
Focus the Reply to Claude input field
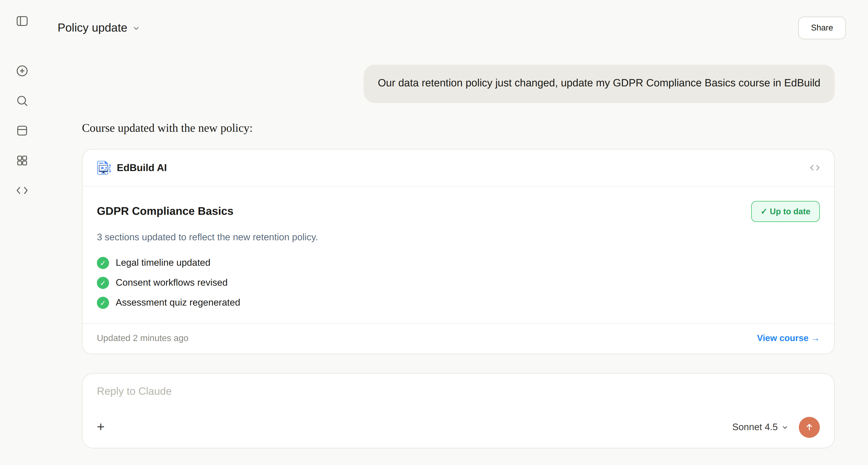click(x=458, y=391)
